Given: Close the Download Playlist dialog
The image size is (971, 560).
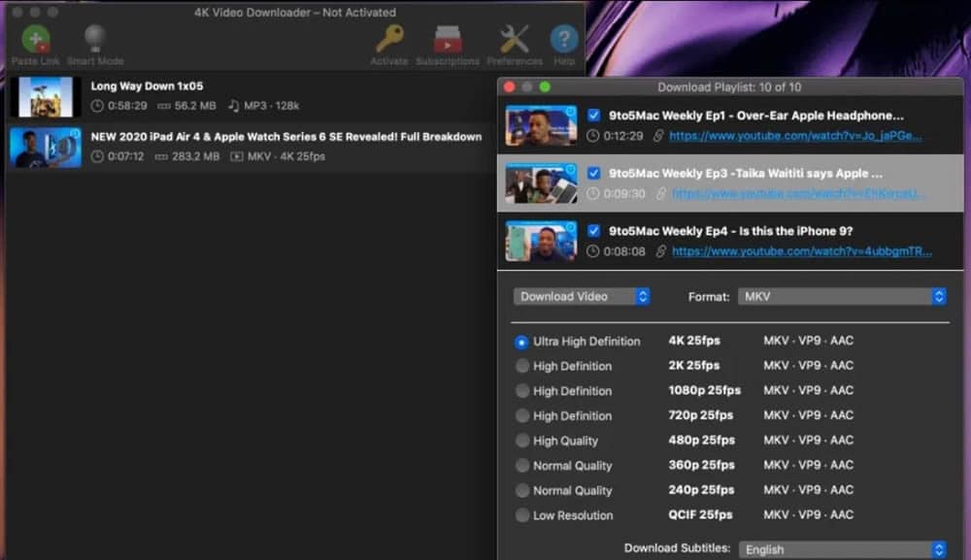Looking at the screenshot, I should coord(510,87).
